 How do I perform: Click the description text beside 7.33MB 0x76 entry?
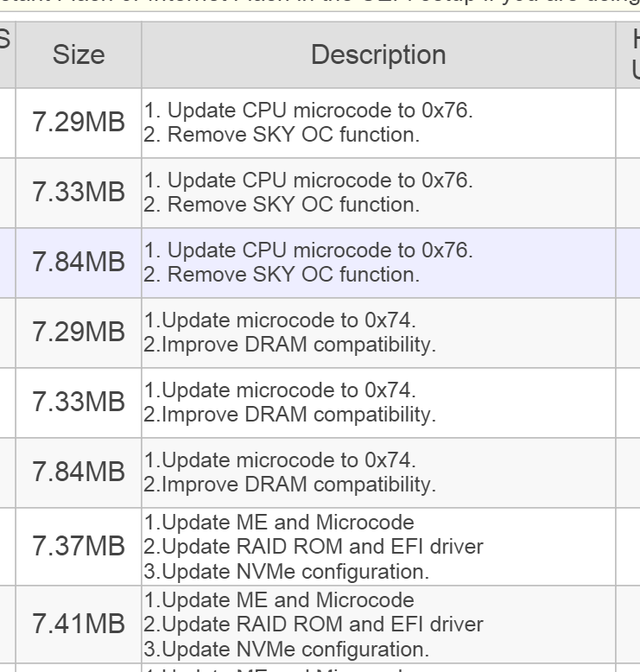tap(308, 193)
